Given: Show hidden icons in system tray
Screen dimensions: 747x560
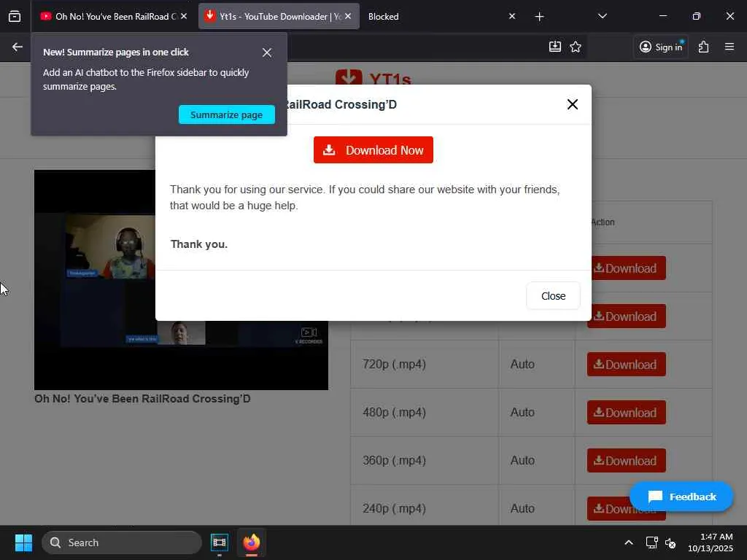Looking at the screenshot, I should pyautogui.click(x=628, y=542).
